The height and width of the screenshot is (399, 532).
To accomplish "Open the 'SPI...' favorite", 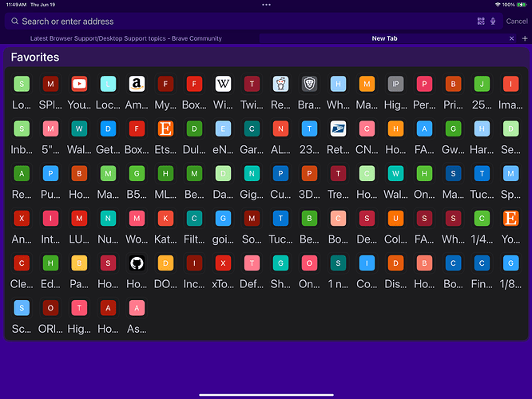I will 50,84.
